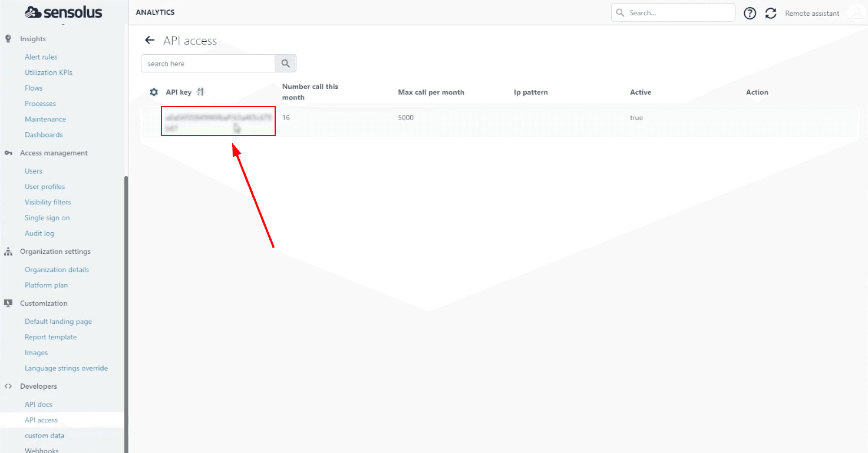Open the help question mark icon
868x453 pixels.
tap(750, 13)
